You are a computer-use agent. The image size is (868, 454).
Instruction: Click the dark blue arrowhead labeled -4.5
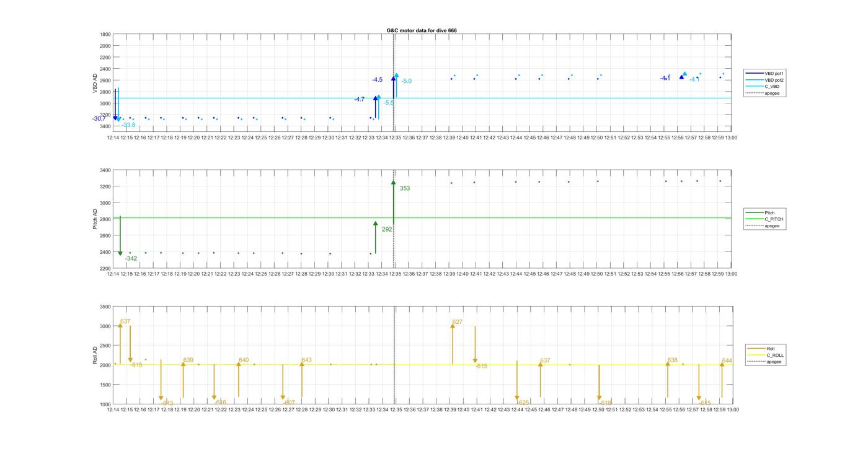click(393, 78)
